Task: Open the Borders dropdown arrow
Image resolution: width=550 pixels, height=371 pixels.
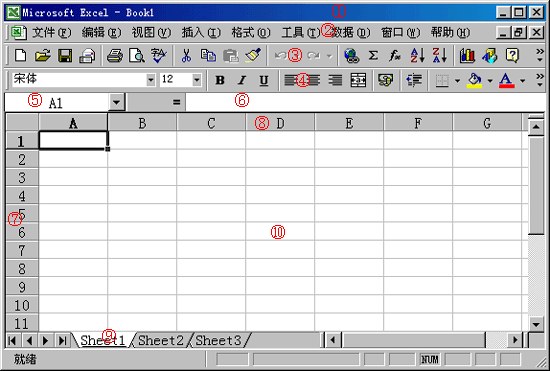Action: (457, 81)
